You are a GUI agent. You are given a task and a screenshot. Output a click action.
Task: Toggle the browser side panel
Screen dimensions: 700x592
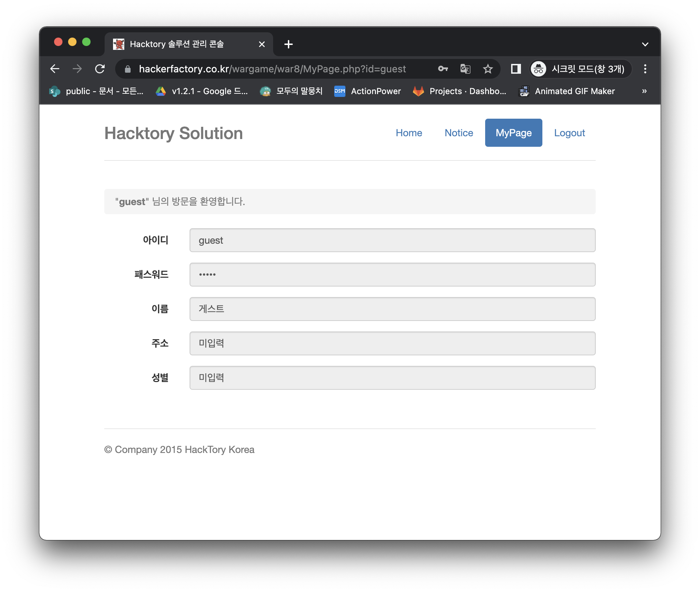click(x=515, y=69)
